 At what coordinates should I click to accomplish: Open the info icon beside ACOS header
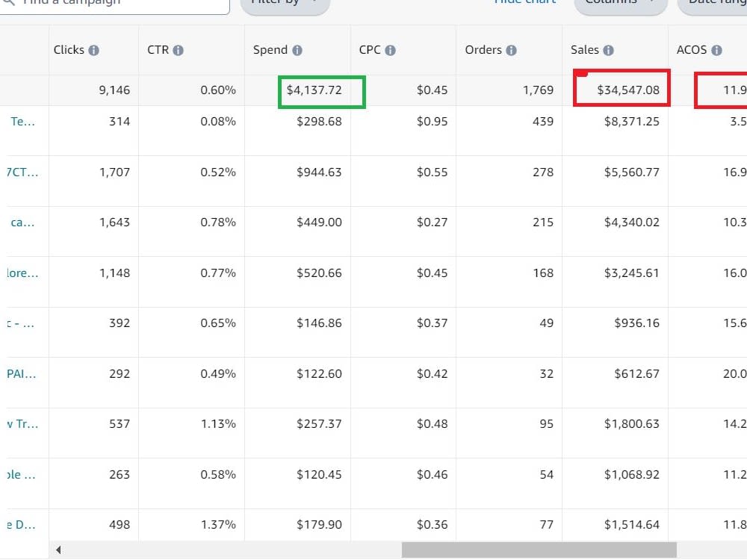(x=716, y=50)
